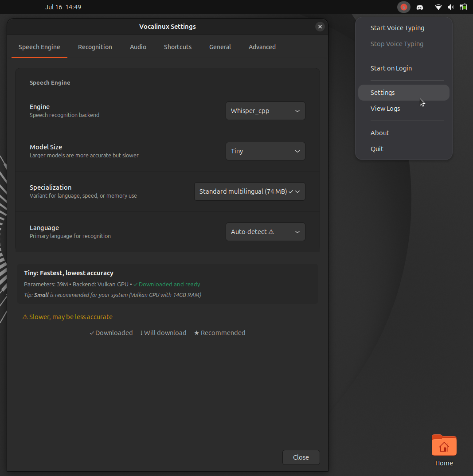473x476 pixels.
Task: Open the Audio tab
Action: pyautogui.click(x=138, y=47)
